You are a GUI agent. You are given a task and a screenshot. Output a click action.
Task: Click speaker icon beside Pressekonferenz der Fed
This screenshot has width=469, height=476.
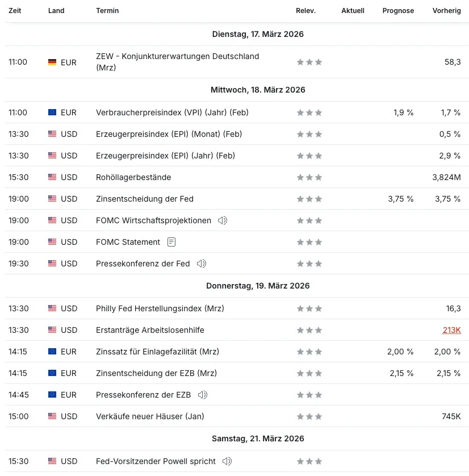[202, 264]
